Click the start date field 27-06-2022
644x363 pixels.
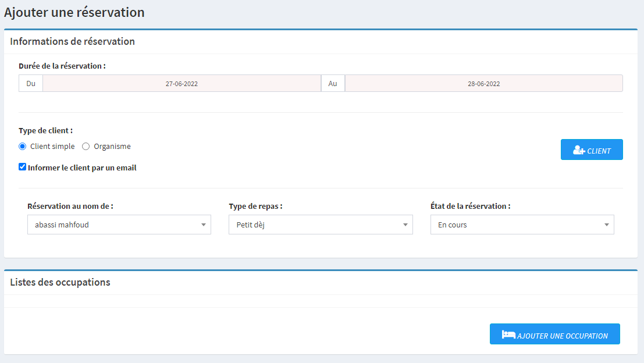point(182,84)
